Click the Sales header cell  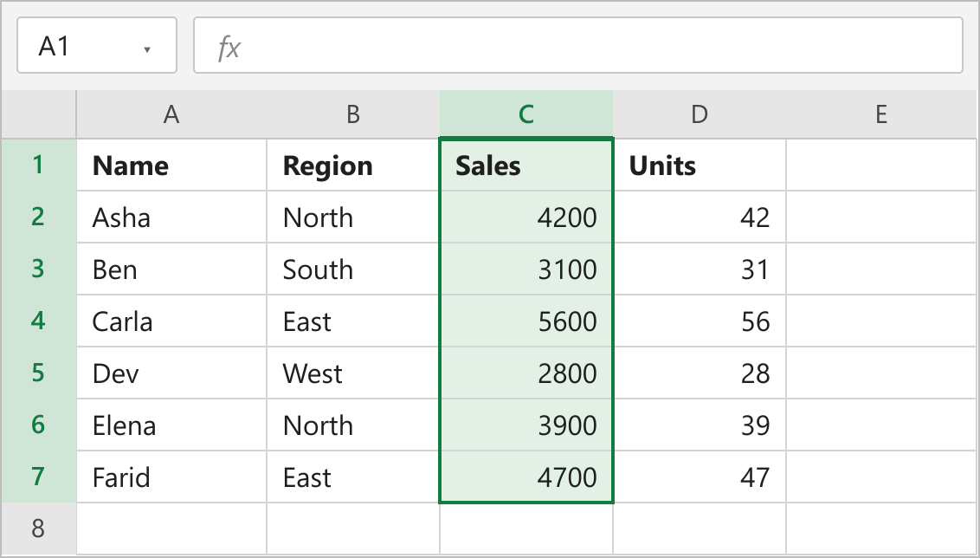click(526, 165)
